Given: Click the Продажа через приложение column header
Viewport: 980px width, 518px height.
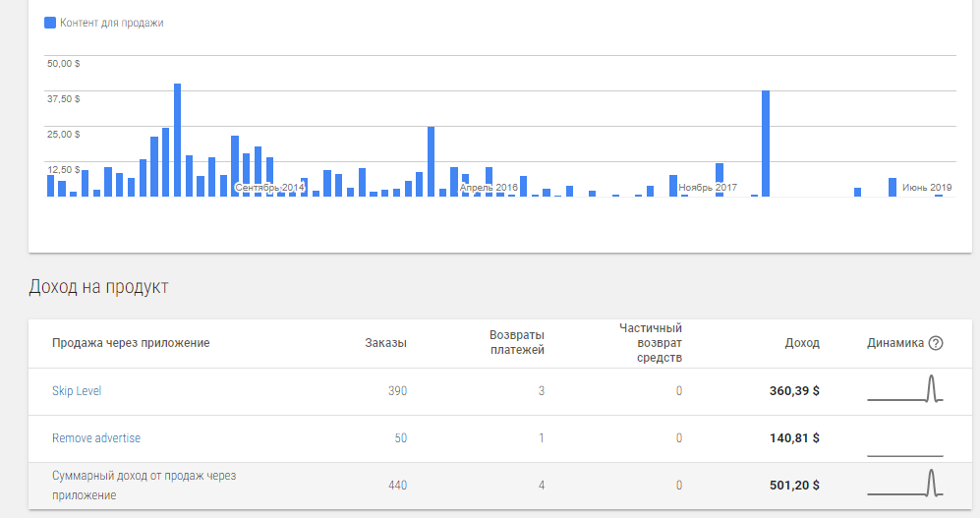Looking at the screenshot, I should coord(131,343).
